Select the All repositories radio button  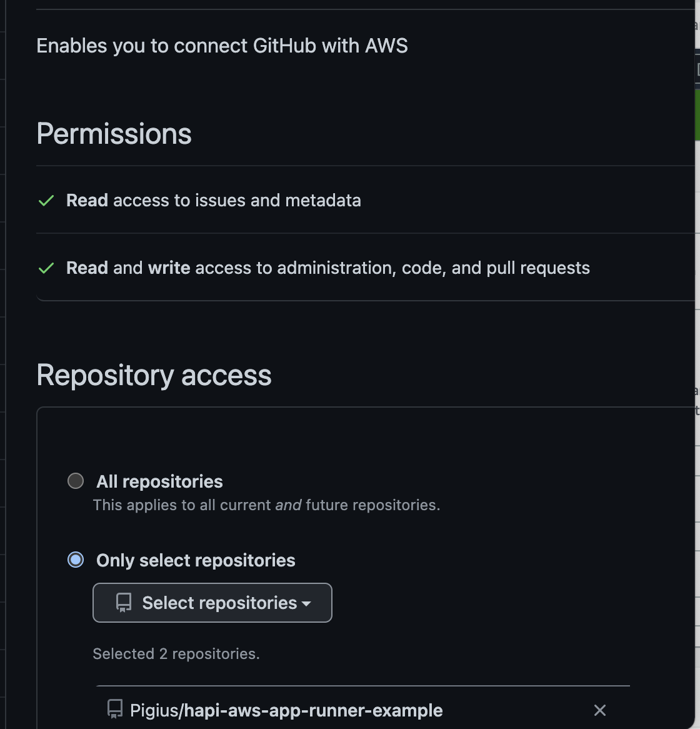(x=76, y=481)
